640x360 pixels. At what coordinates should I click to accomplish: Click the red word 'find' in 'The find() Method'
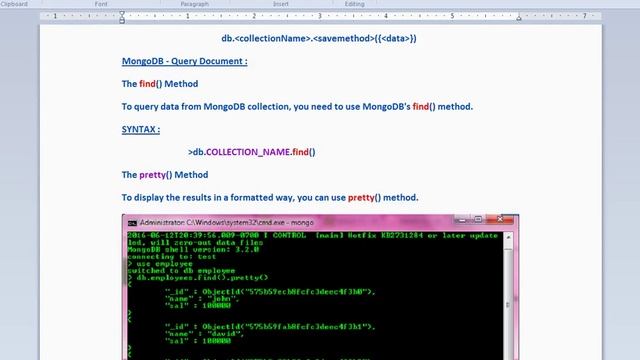pos(147,84)
